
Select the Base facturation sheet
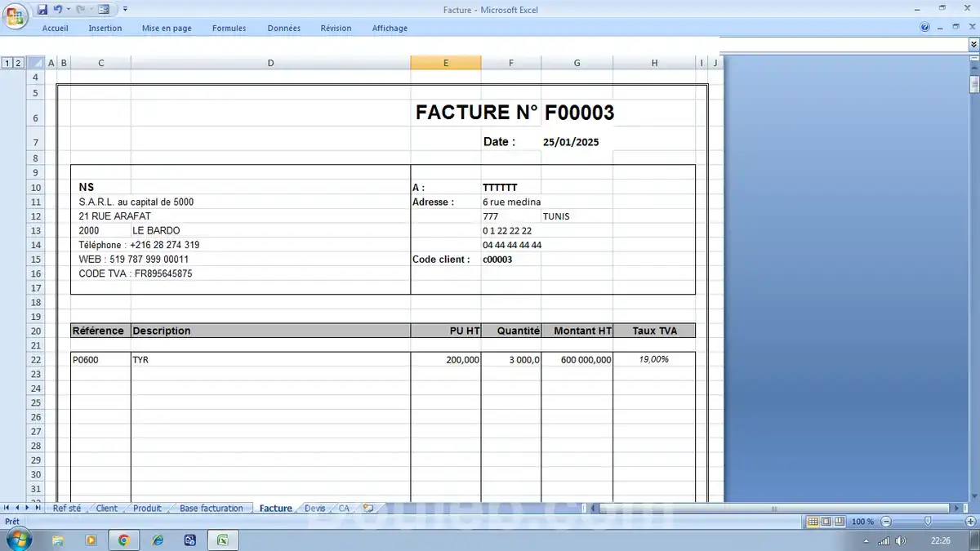pyautogui.click(x=210, y=507)
